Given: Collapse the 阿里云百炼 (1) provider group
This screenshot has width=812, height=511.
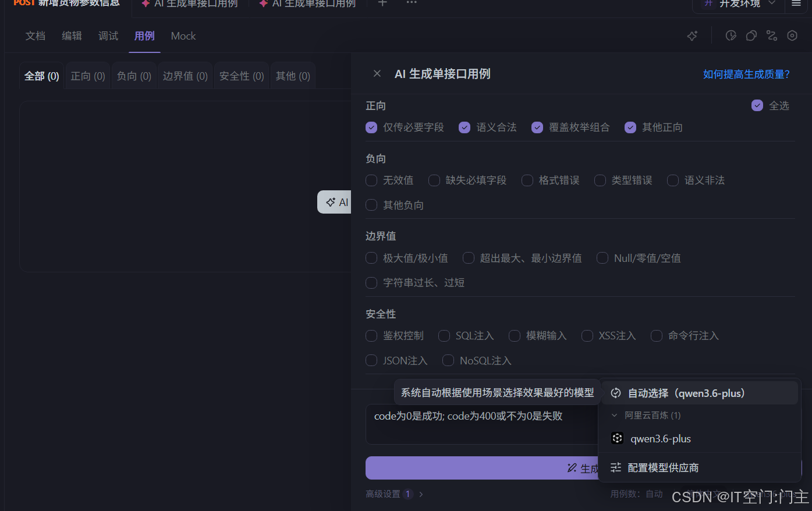Looking at the screenshot, I should 614,416.
